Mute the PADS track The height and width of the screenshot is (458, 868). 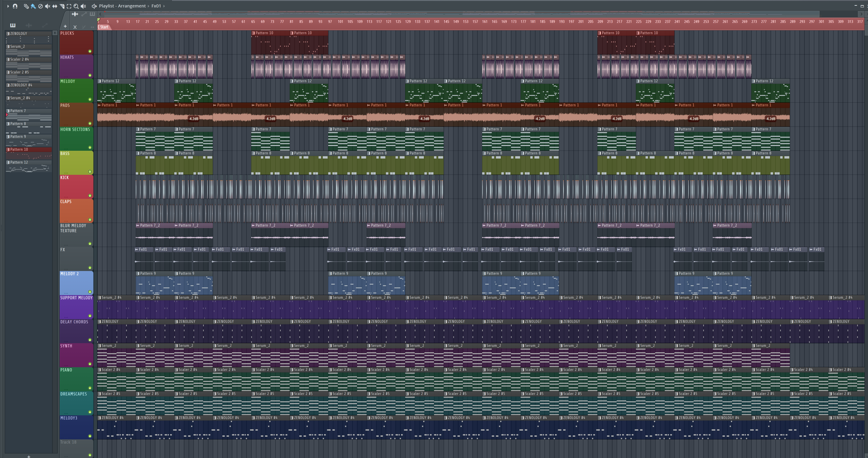(x=90, y=124)
